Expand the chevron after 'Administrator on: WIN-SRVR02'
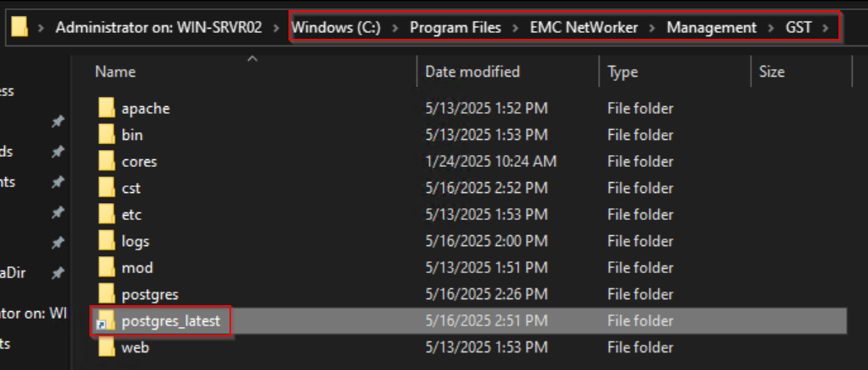 (276, 28)
